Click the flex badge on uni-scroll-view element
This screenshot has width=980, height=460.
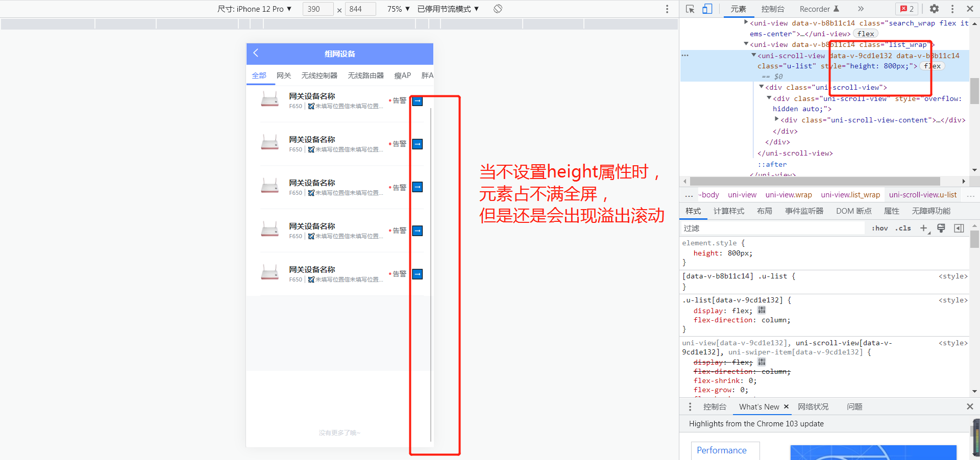click(x=932, y=66)
